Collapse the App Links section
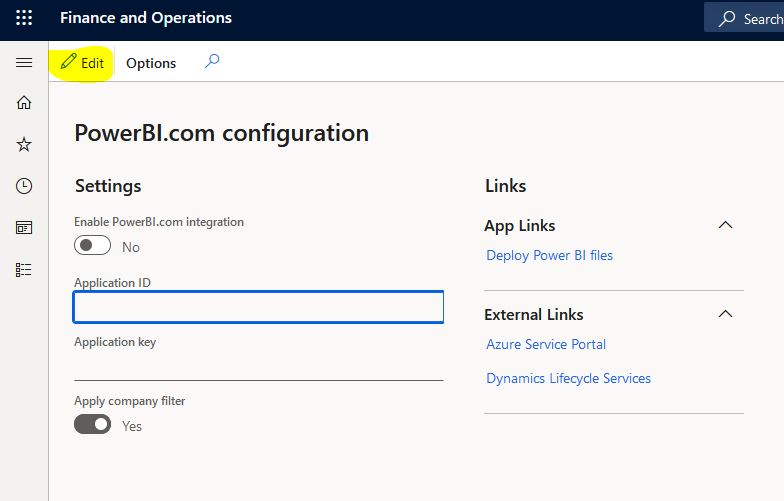 coord(726,225)
